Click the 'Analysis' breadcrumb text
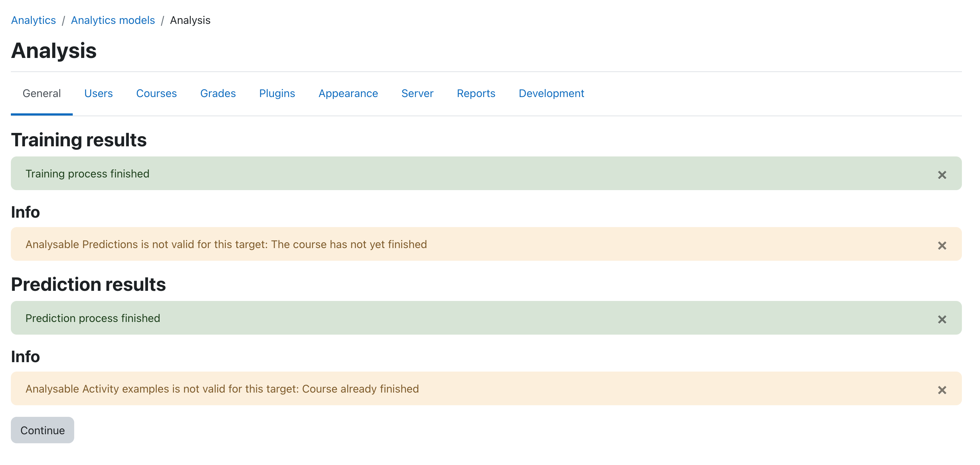This screenshot has width=980, height=465. pyautogui.click(x=190, y=20)
